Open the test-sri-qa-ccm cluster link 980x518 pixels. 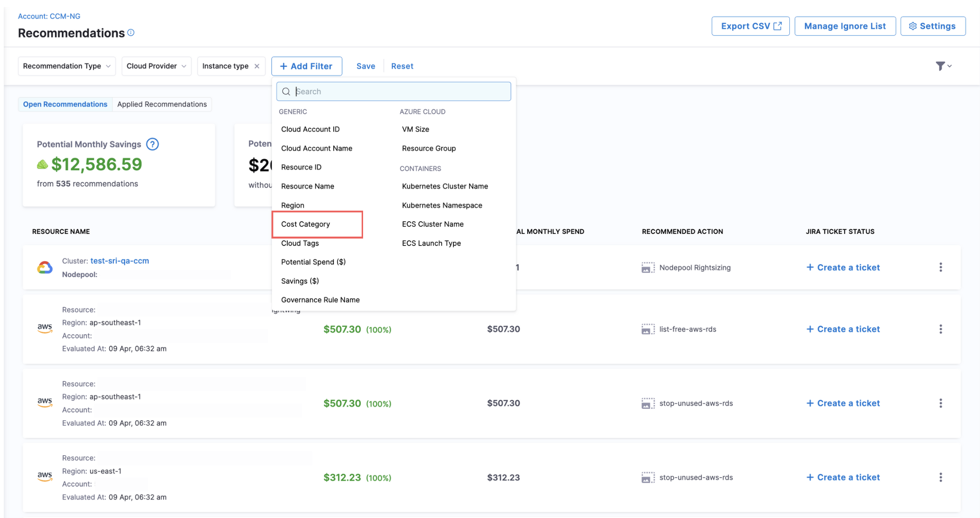point(119,261)
